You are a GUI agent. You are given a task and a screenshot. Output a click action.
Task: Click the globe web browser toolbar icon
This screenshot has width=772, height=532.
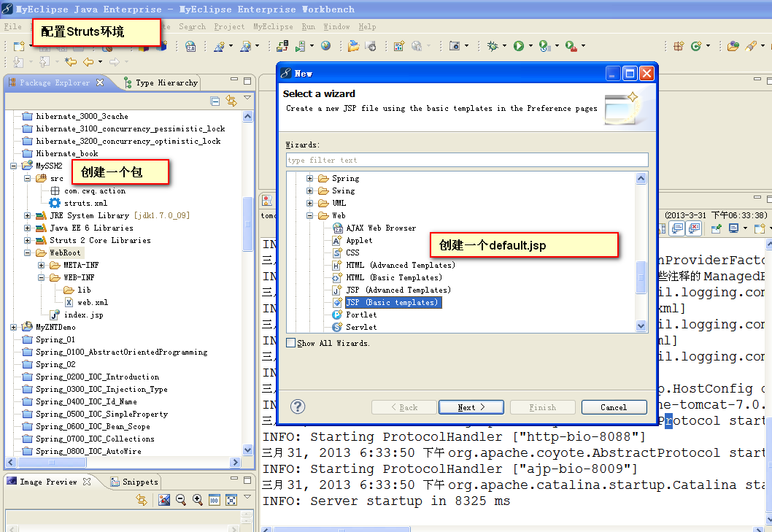pyautogui.click(x=325, y=46)
